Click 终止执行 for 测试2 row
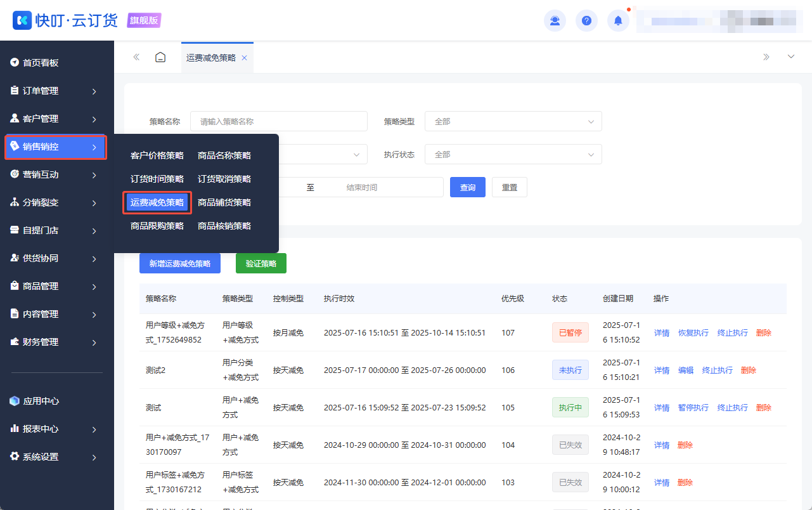The image size is (812, 510). (x=718, y=370)
